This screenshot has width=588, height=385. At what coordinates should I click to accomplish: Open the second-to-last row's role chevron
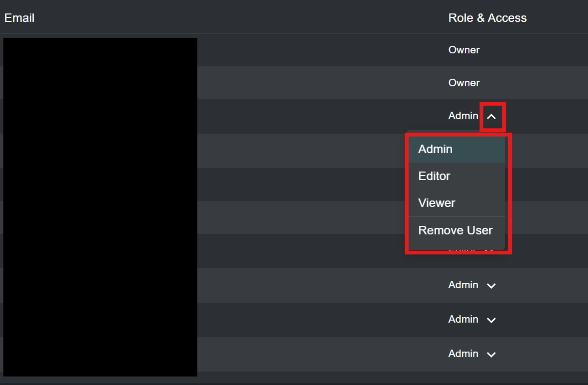491,320
